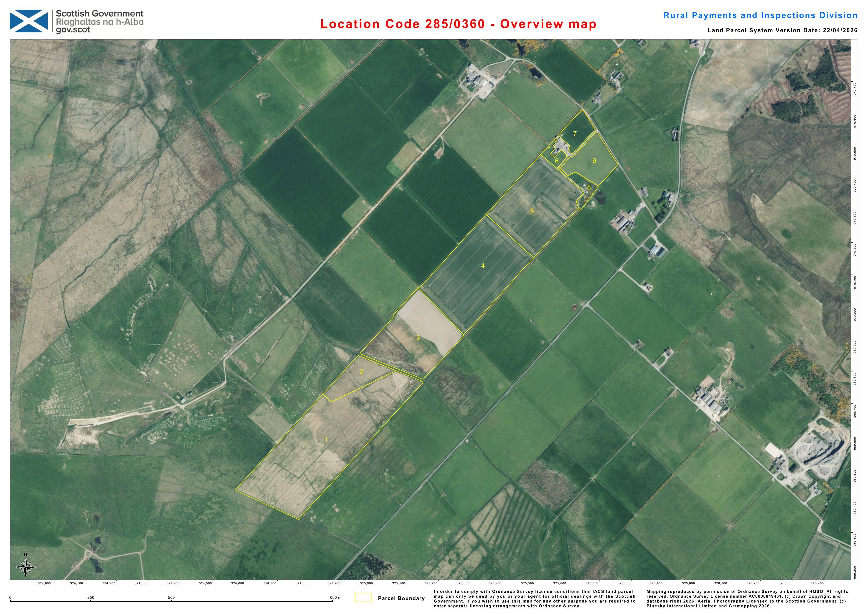Viewport: 868px width, 614px height.
Task: Select parcel label 5 on the map
Action: (532, 211)
